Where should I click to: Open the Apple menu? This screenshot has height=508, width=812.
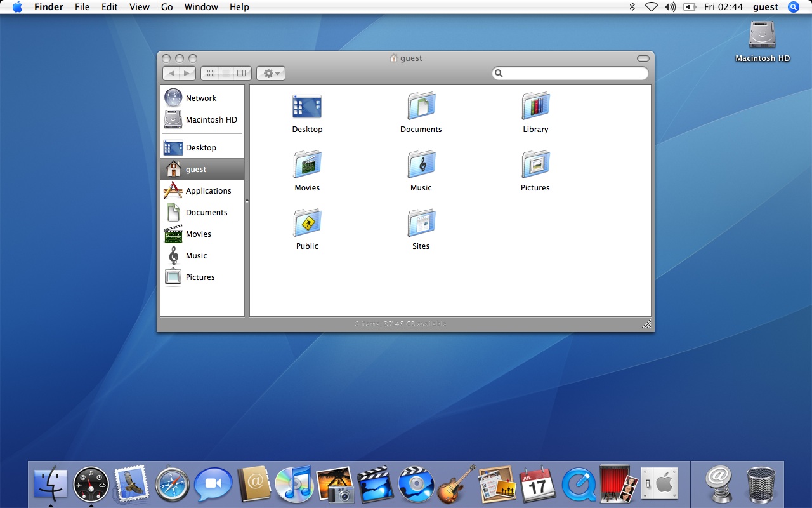pos(17,7)
